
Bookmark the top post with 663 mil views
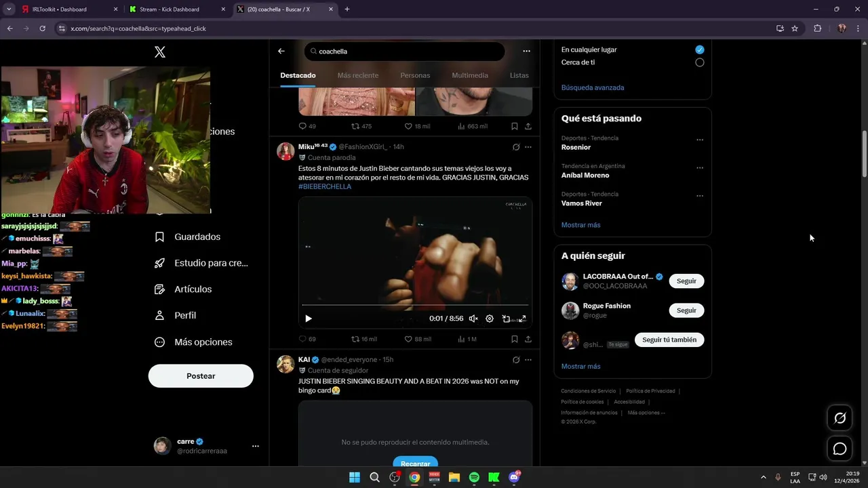pos(515,126)
